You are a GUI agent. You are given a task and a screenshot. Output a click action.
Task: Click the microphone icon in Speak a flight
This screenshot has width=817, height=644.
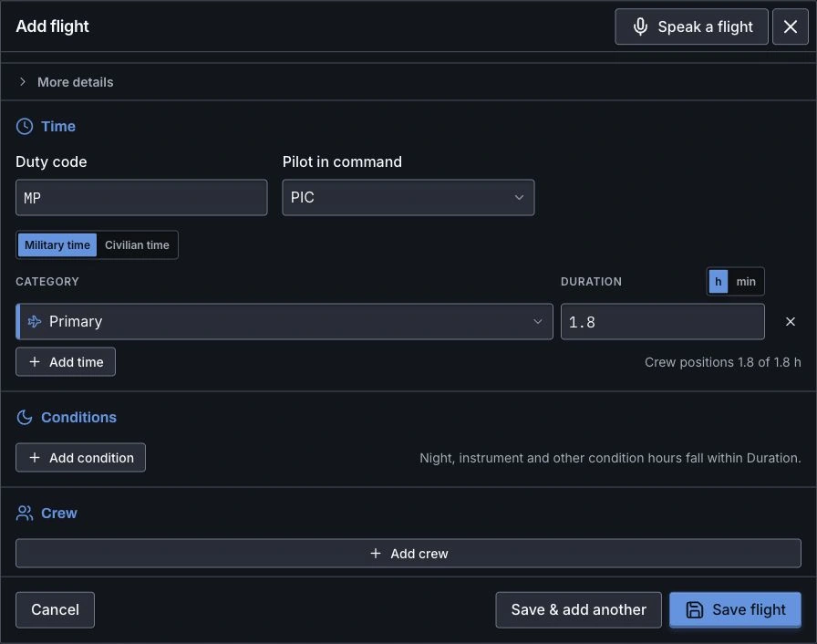pyautogui.click(x=640, y=26)
